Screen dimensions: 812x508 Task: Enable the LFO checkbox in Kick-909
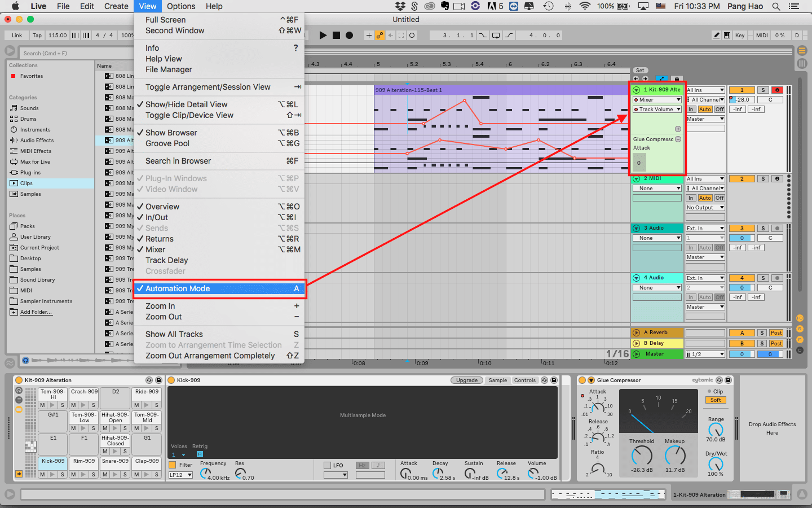327,466
